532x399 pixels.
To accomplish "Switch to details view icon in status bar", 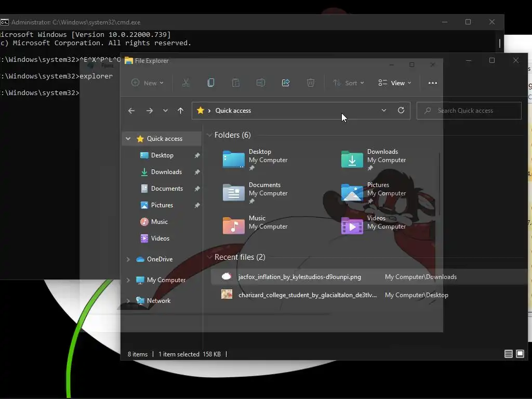I will (508, 354).
